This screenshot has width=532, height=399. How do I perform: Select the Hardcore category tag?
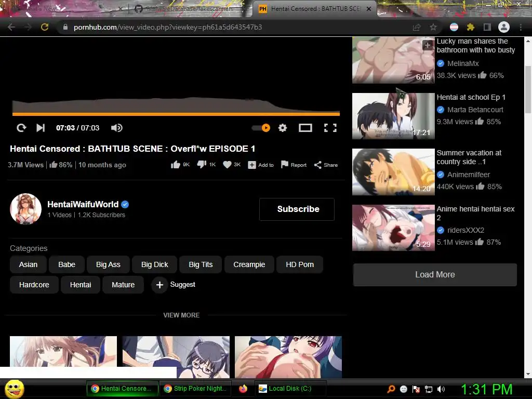pos(34,285)
